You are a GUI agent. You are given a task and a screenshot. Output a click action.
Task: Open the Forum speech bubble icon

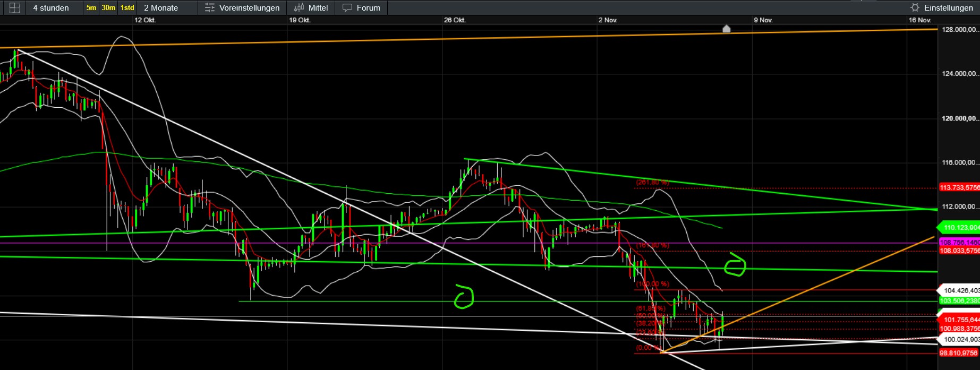(347, 7)
